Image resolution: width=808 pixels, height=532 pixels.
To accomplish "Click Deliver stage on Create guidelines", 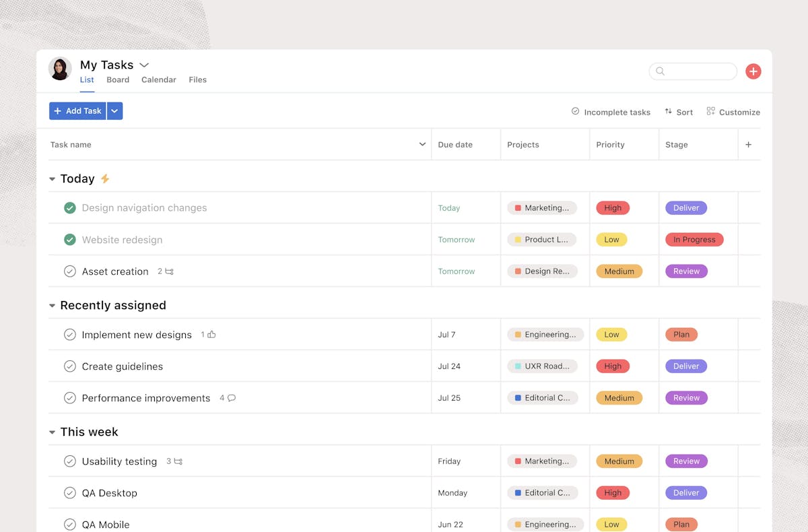I will pyautogui.click(x=686, y=366).
